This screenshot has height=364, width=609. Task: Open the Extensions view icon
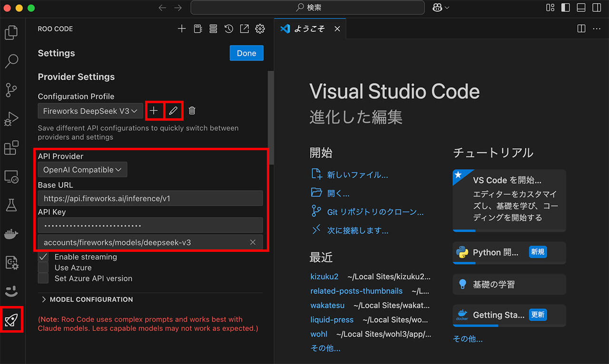pos(11,148)
